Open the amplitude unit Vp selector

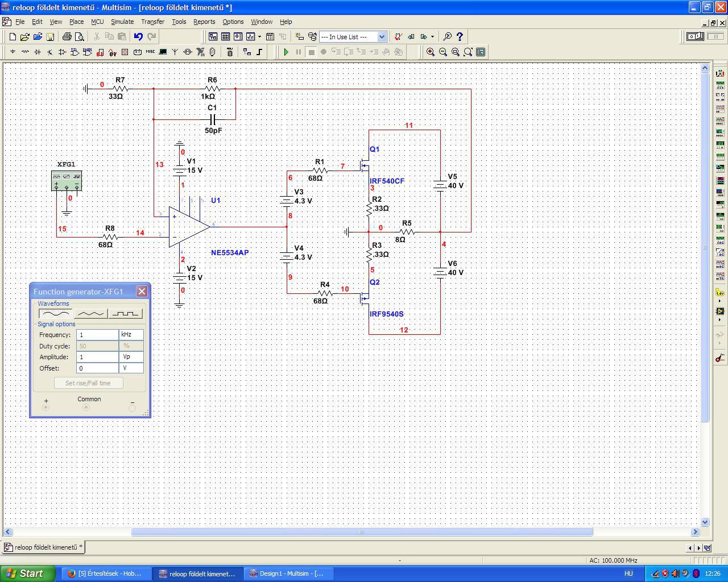(x=131, y=357)
